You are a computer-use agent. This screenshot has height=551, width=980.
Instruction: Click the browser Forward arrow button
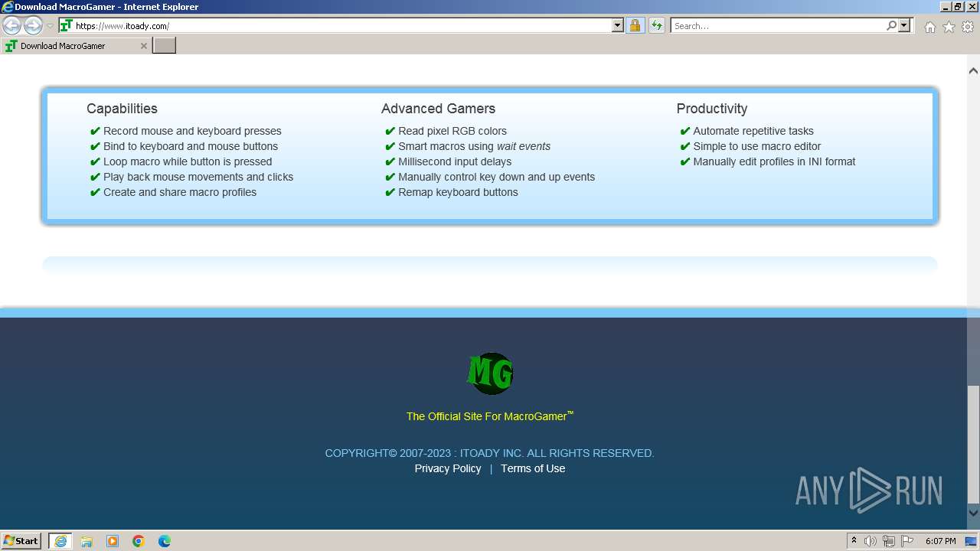33,25
